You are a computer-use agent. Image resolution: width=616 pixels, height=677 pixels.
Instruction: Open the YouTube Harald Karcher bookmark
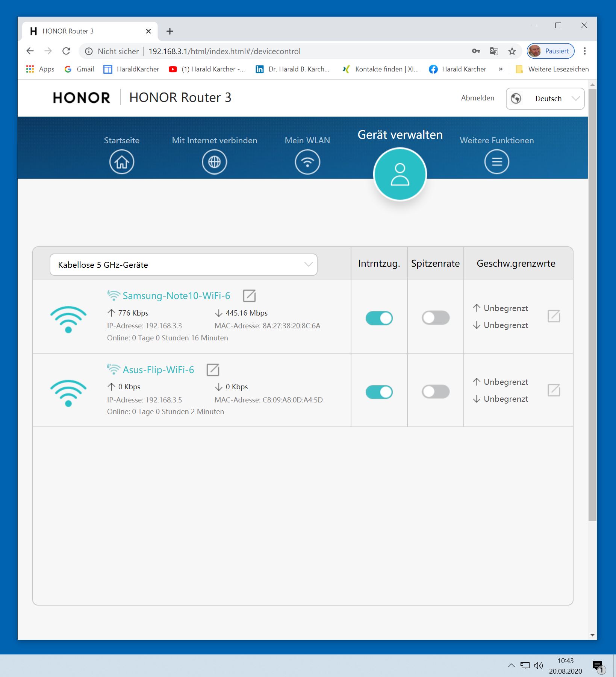tap(207, 69)
